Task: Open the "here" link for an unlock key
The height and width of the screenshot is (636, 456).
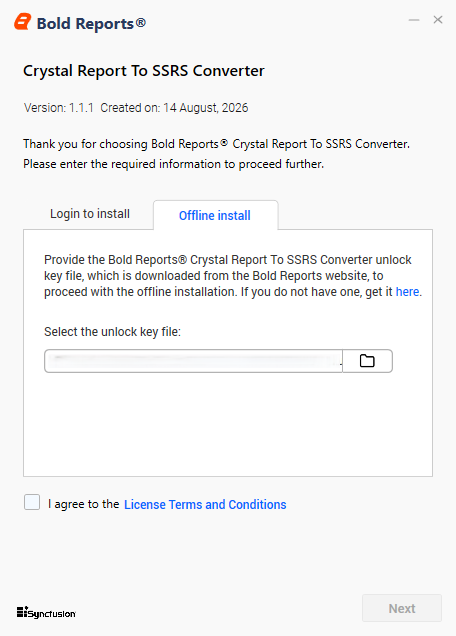Action: [407, 292]
